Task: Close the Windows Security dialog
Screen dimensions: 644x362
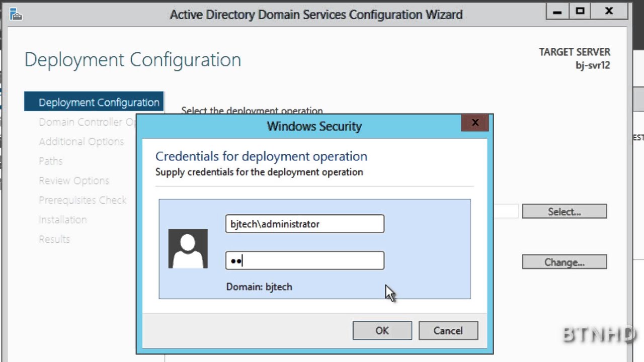Action: [x=474, y=123]
